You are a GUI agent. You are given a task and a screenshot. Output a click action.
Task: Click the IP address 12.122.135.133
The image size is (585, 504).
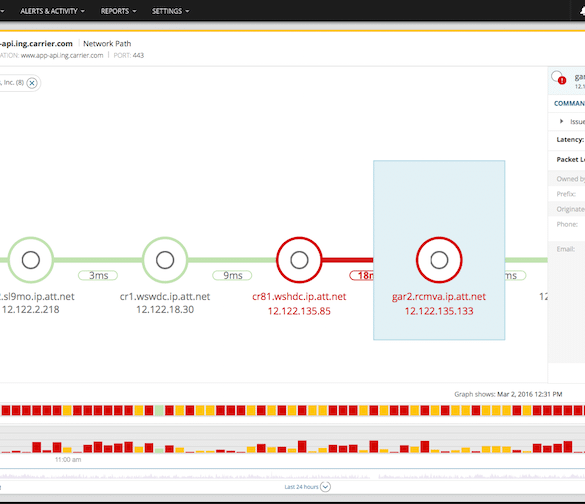coord(439,311)
